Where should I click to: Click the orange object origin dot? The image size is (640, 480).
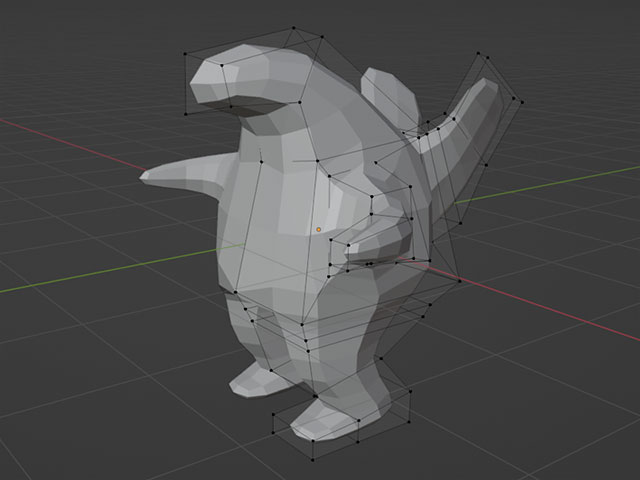coord(318,230)
